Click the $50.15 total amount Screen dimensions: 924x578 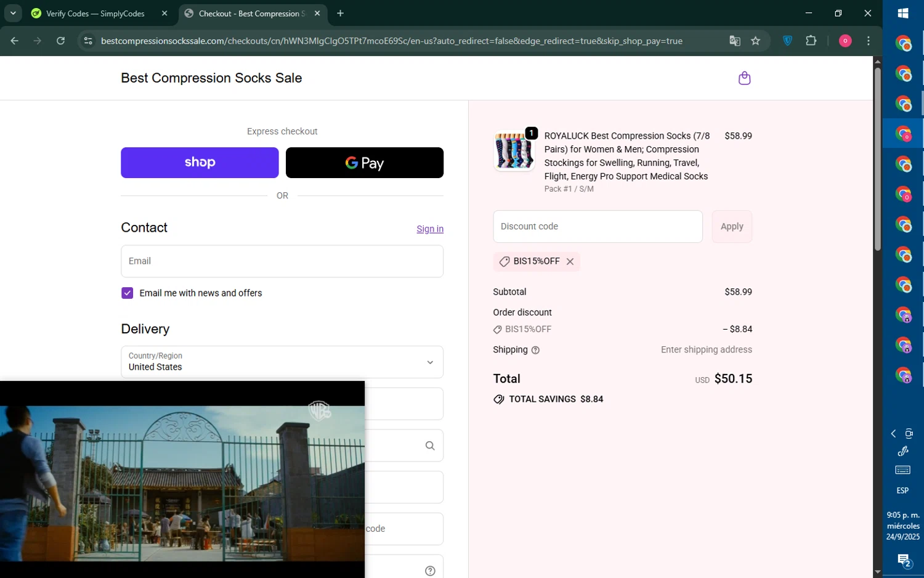(x=733, y=378)
